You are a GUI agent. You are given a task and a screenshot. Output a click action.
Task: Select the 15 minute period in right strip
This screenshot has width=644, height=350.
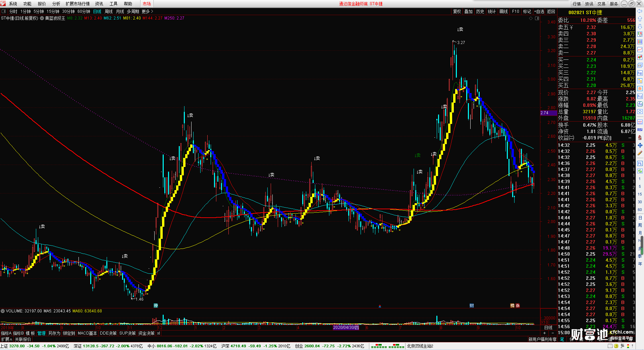coord(640,194)
